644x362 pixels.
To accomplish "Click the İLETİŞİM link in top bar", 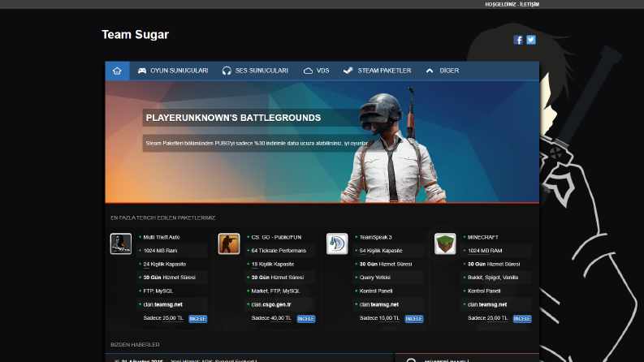I will (x=529, y=5).
